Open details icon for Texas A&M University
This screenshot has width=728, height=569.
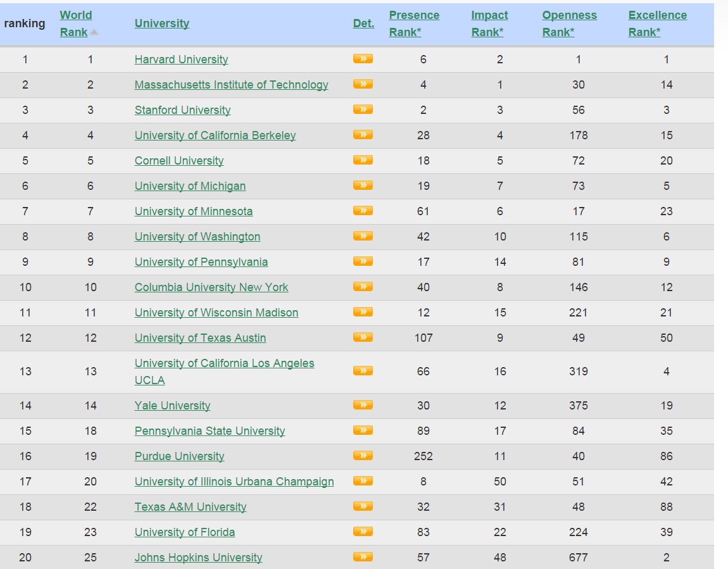(363, 506)
